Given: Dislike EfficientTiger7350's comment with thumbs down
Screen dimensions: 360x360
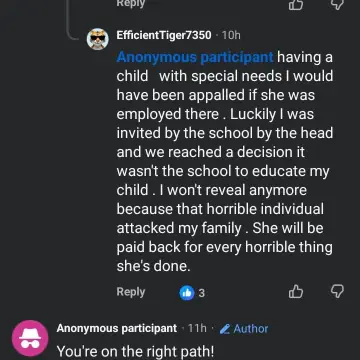Looking at the screenshot, I should 337,292.
